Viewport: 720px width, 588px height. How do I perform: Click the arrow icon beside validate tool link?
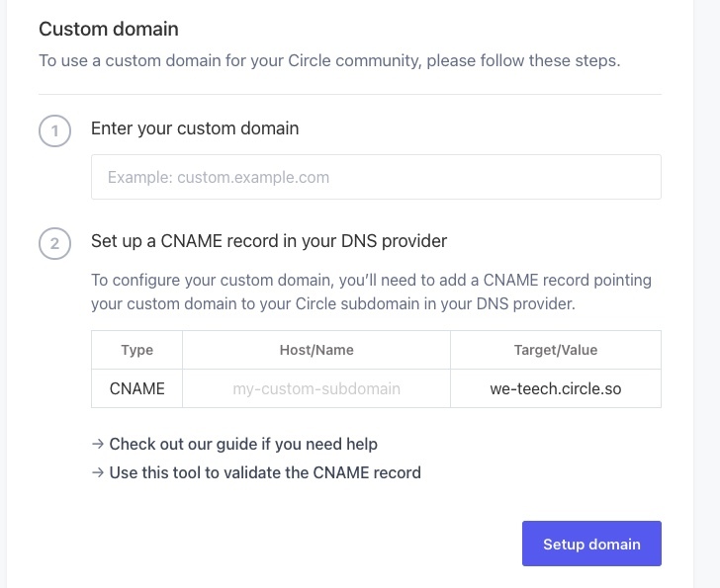point(97,472)
